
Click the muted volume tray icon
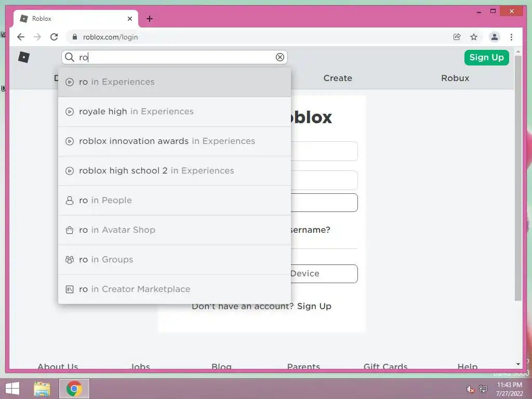coord(470,389)
